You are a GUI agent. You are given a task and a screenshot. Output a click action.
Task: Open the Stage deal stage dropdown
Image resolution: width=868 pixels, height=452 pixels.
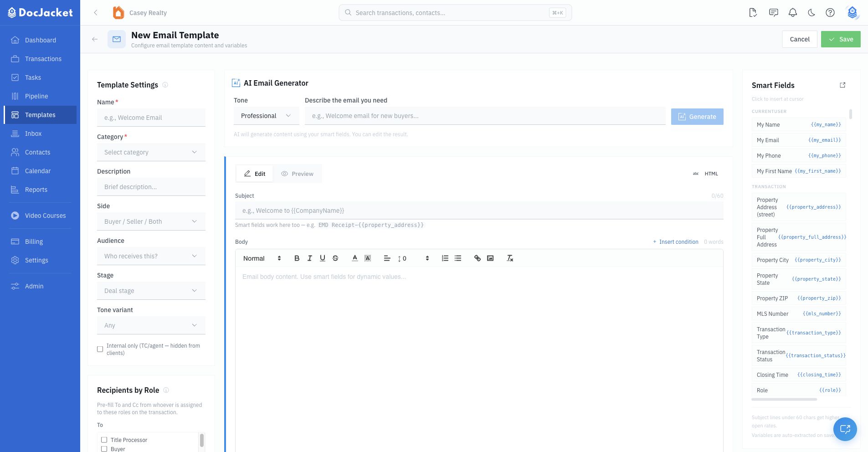pyautogui.click(x=151, y=291)
